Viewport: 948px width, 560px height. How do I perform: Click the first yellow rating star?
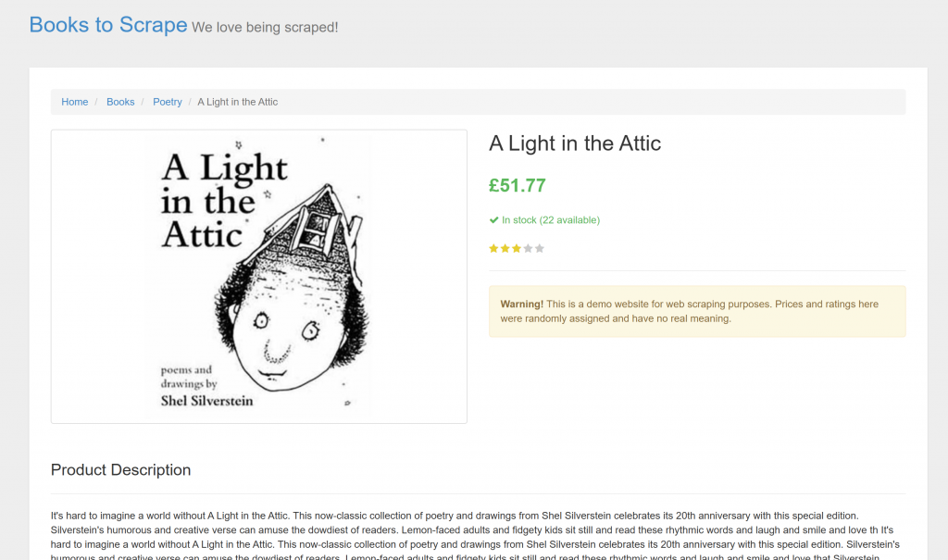tap(493, 248)
